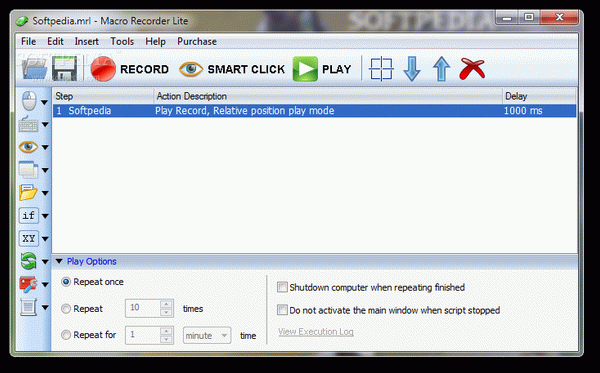
Task: Run the macro with the green PLAY button
Action: 322,69
